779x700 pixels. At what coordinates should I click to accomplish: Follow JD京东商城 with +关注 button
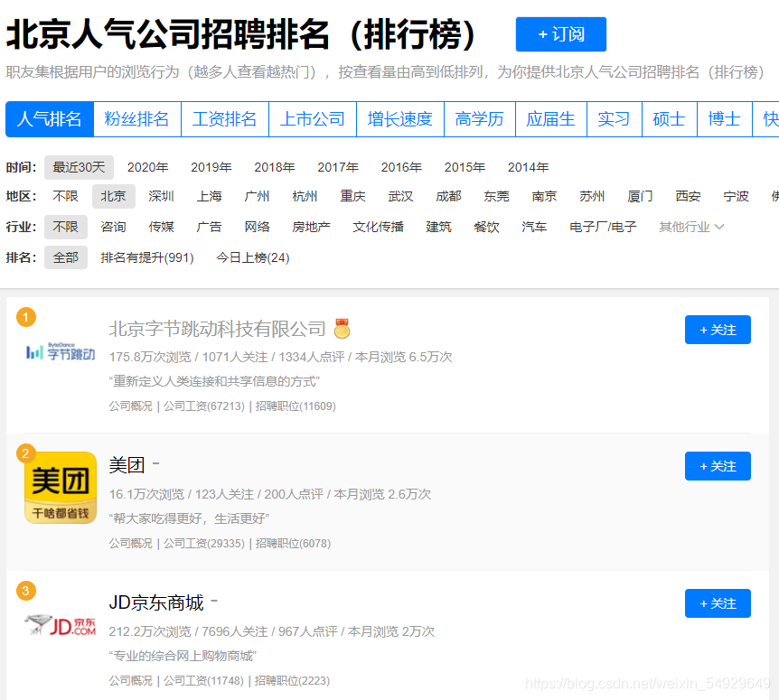[x=718, y=603]
